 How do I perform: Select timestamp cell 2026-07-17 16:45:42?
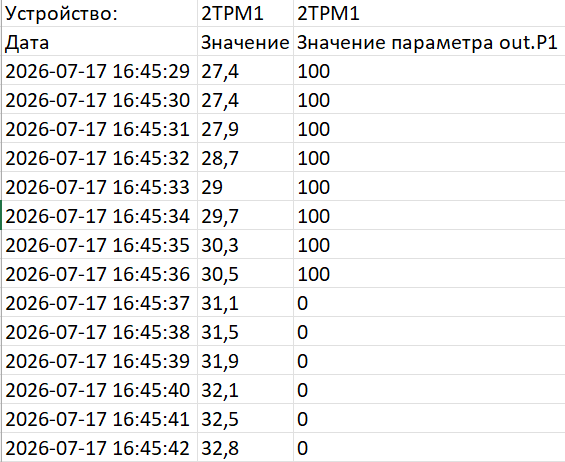(100, 448)
